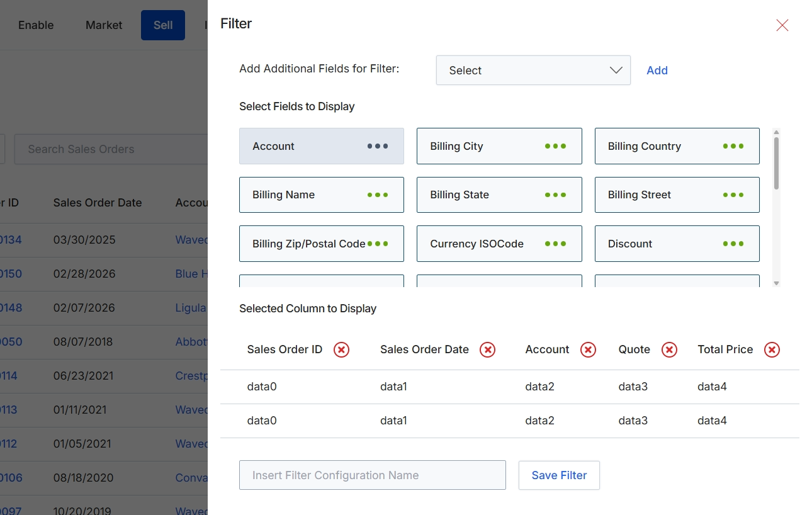
Task: Click the Sales Order ID column header label
Action: click(285, 349)
